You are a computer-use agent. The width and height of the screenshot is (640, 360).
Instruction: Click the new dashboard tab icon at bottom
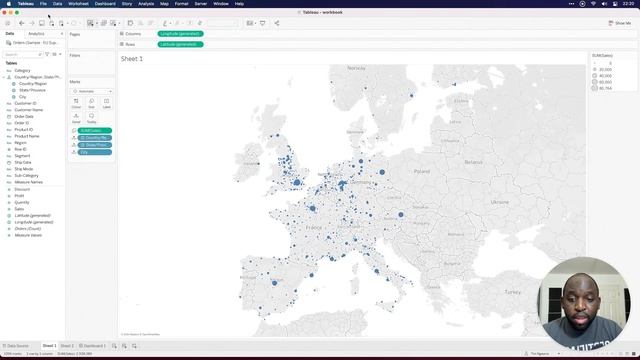(124, 346)
